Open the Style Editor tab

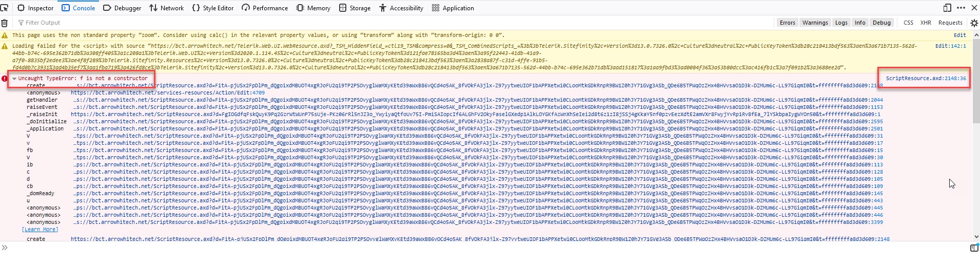tap(212, 8)
